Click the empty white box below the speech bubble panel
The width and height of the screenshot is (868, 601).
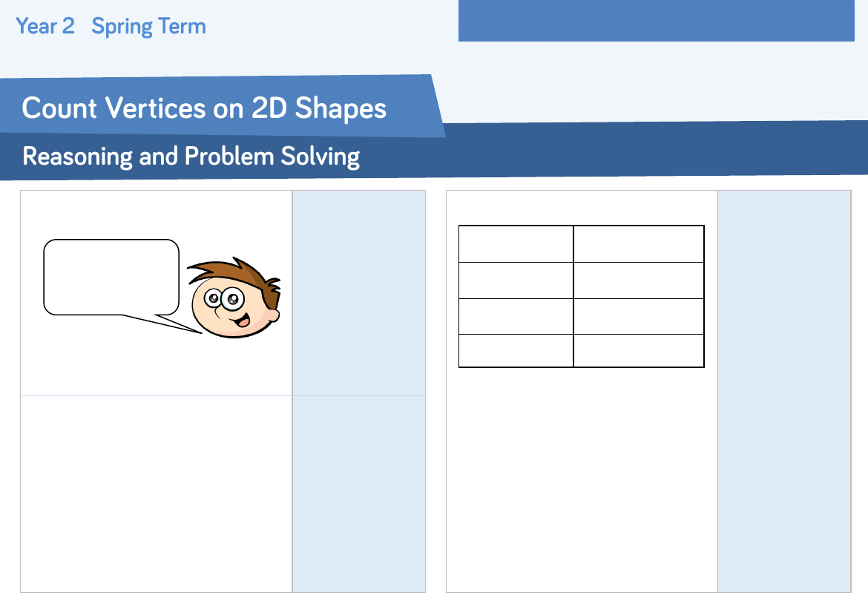click(x=156, y=493)
